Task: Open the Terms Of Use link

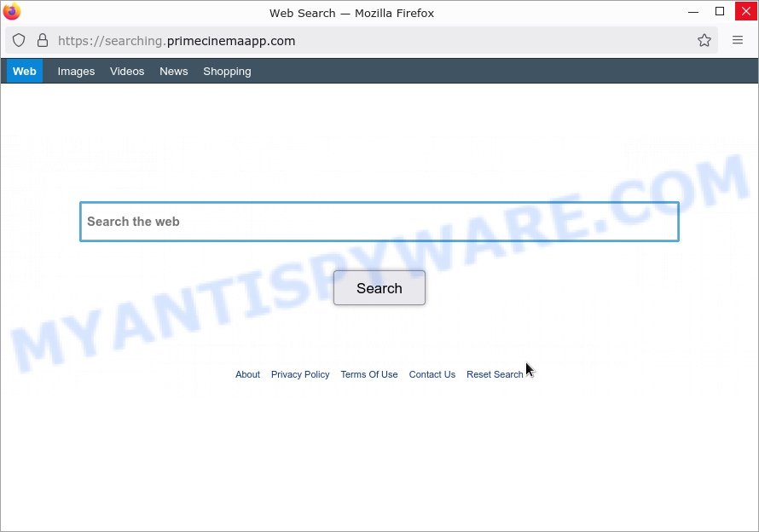Action: click(369, 374)
